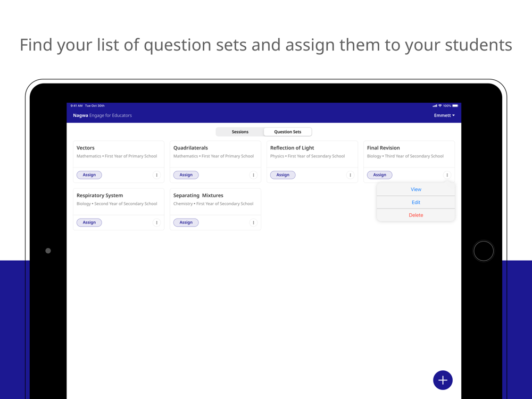Screen dimensions: 532x399
Task: Switch to the Sessions tab
Action: tap(240, 131)
